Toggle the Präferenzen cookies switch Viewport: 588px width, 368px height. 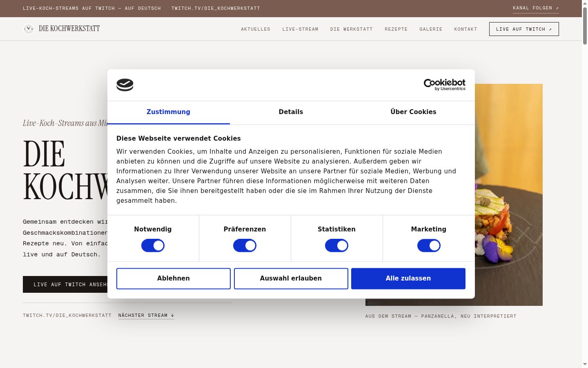245,246
